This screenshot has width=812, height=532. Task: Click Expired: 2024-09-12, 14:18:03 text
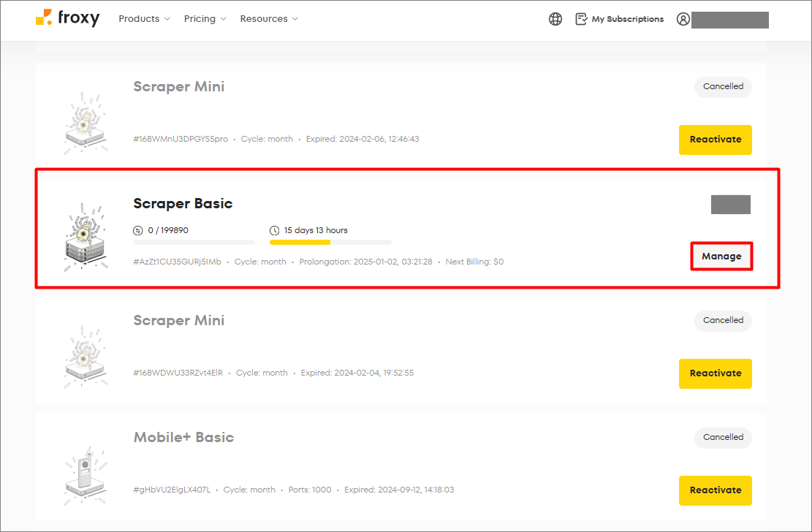[399, 490]
